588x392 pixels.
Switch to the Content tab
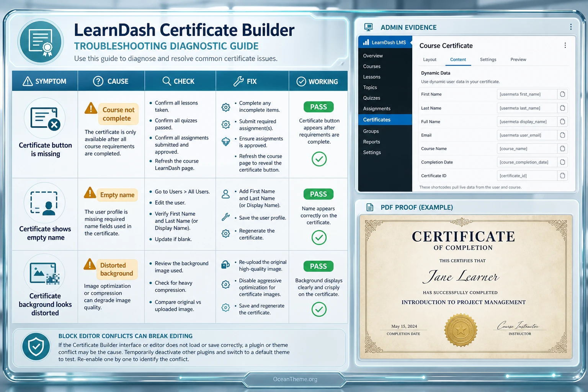[458, 59]
